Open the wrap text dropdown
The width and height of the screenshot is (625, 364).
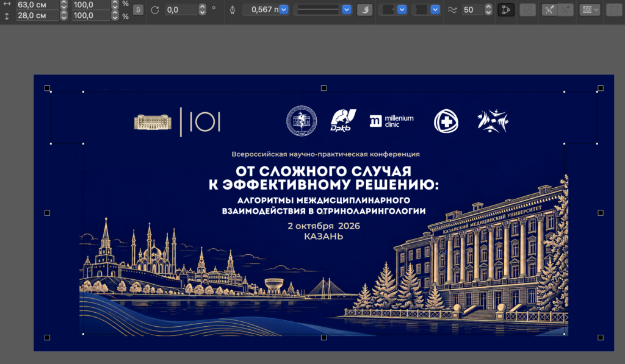(590, 10)
